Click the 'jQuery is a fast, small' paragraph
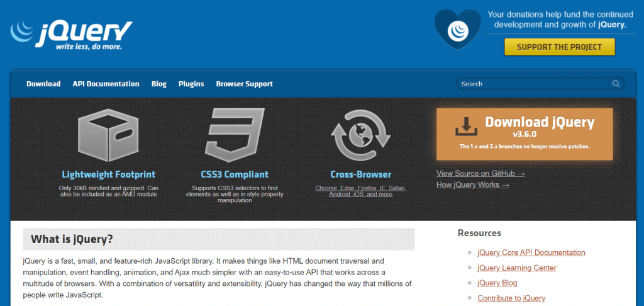The height and width of the screenshot is (306, 644). [x=217, y=278]
